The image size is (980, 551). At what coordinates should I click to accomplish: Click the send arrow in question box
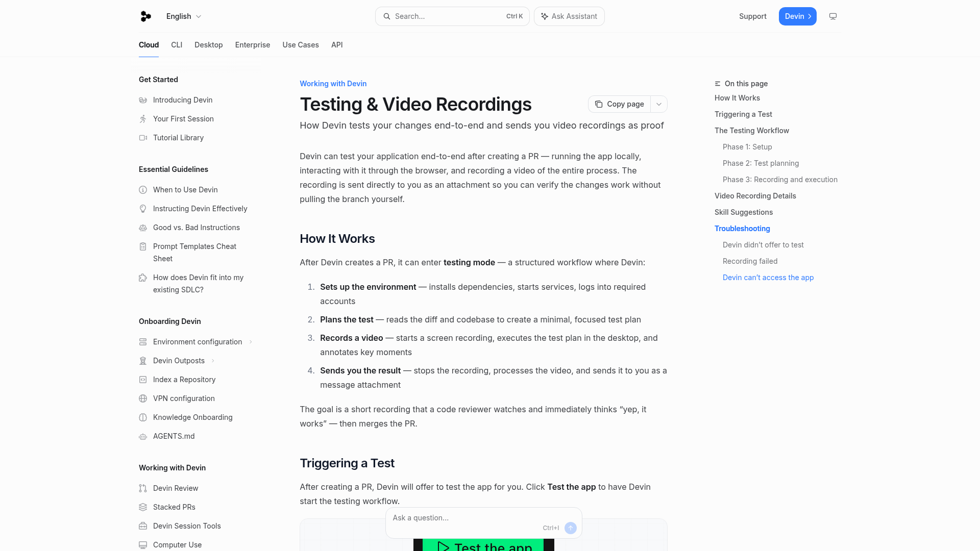(x=571, y=528)
